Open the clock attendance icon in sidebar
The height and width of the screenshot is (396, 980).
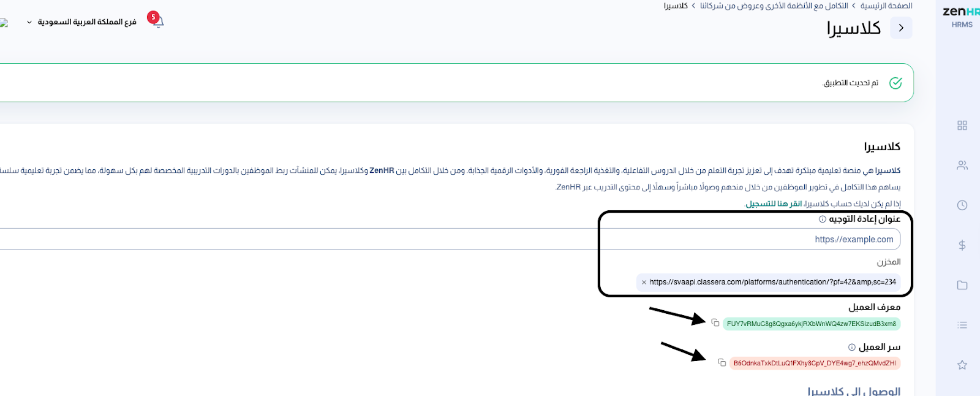(x=962, y=205)
